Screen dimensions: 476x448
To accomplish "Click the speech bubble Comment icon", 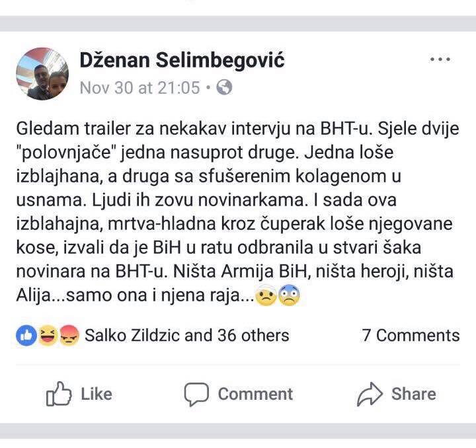I will pyautogui.click(x=196, y=394).
